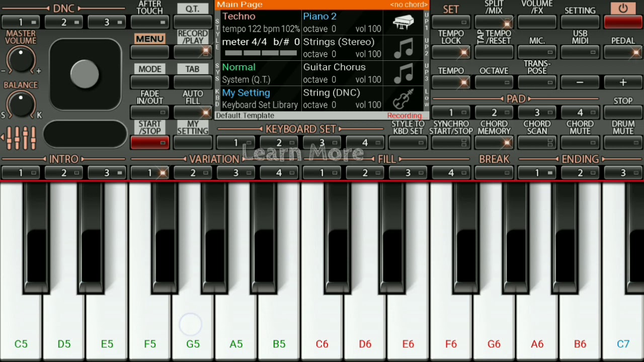644x362 pixels.
Task: Toggle Synchro Start/Stop
Action: [x=451, y=143]
